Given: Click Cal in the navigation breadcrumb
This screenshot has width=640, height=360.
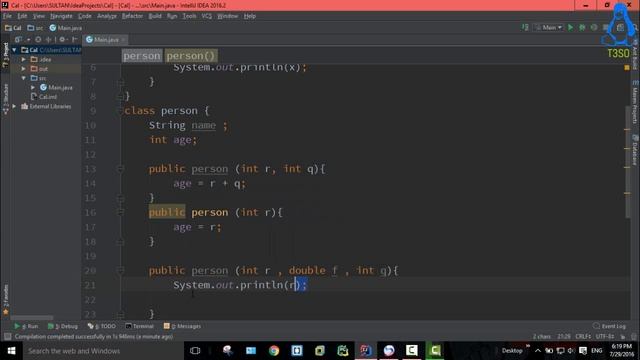Looking at the screenshot, I should pos(13,28).
